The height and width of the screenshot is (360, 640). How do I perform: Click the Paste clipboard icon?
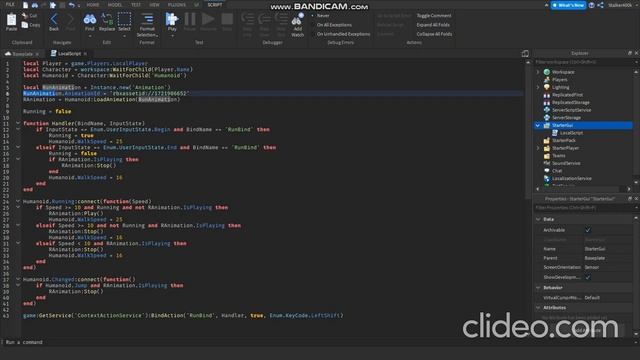coord(11,20)
